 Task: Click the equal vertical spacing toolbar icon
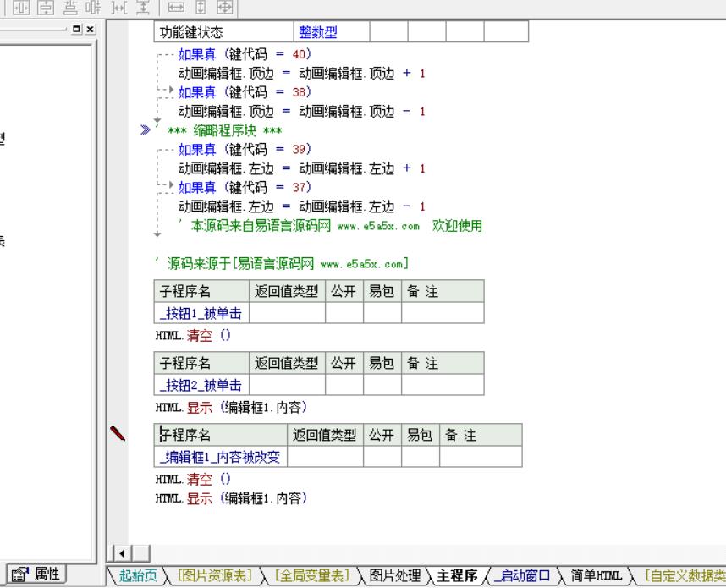click(x=144, y=7)
